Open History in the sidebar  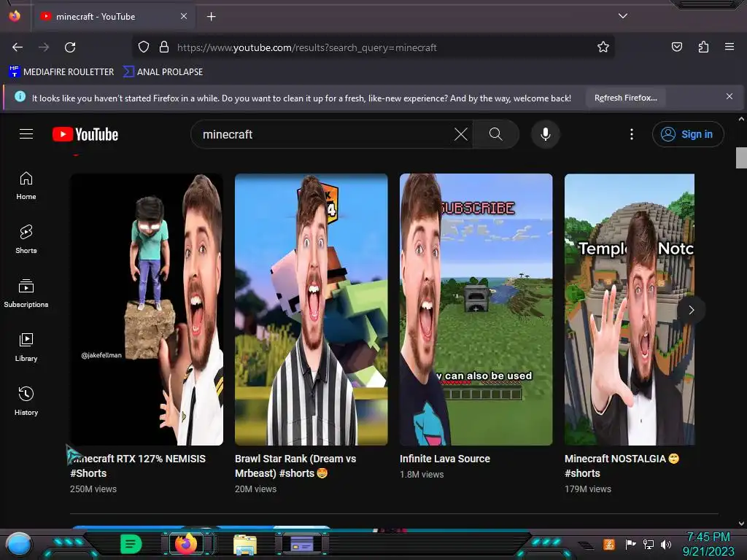point(26,402)
